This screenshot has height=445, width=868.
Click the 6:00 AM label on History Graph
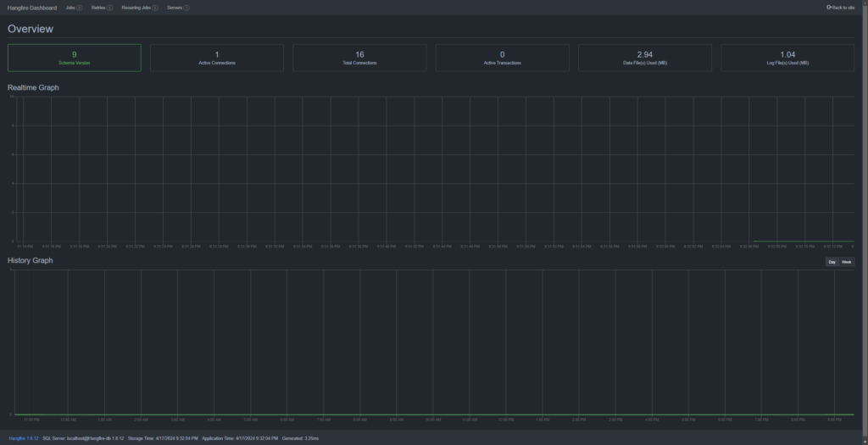(x=287, y=420)
